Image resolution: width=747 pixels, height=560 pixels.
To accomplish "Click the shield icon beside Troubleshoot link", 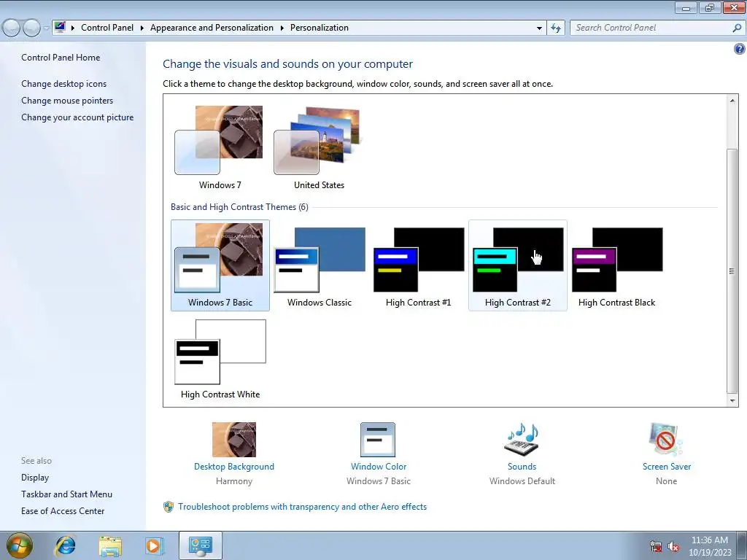I will pyautogui.click(x=169, y=507).
